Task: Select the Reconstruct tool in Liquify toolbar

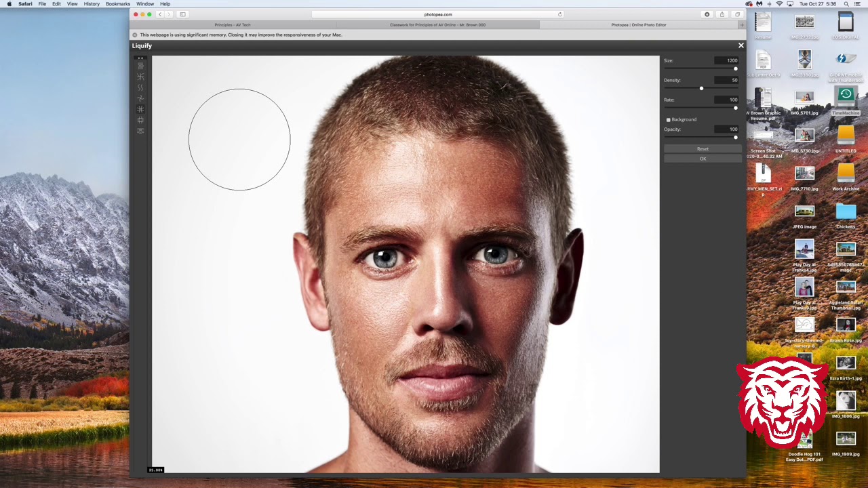Action: 140,77
